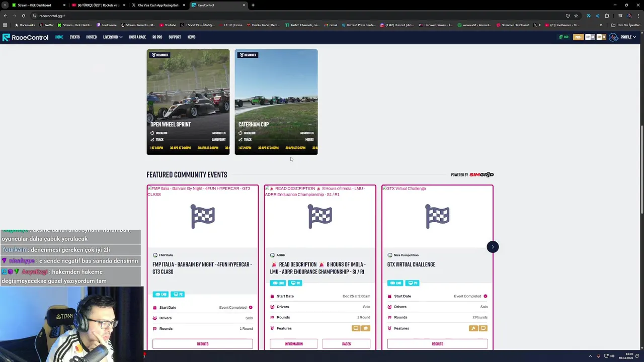
Task: Click the FMP Italia organizer link
Action: click(163, 255)
